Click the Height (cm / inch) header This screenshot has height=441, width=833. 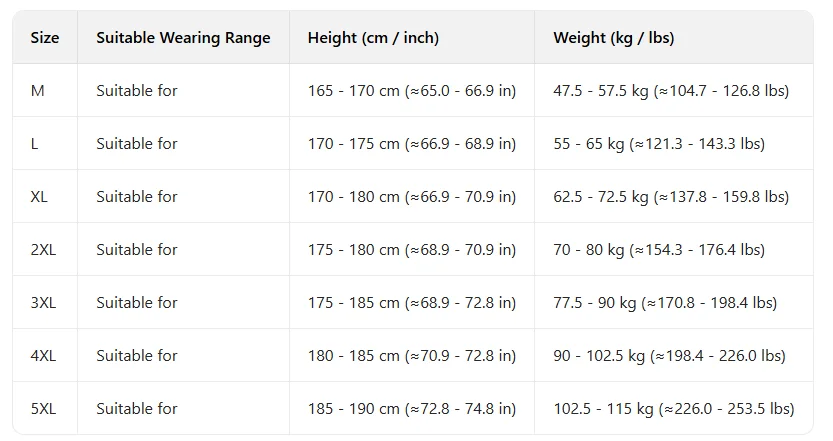click(x=373, y=38)
